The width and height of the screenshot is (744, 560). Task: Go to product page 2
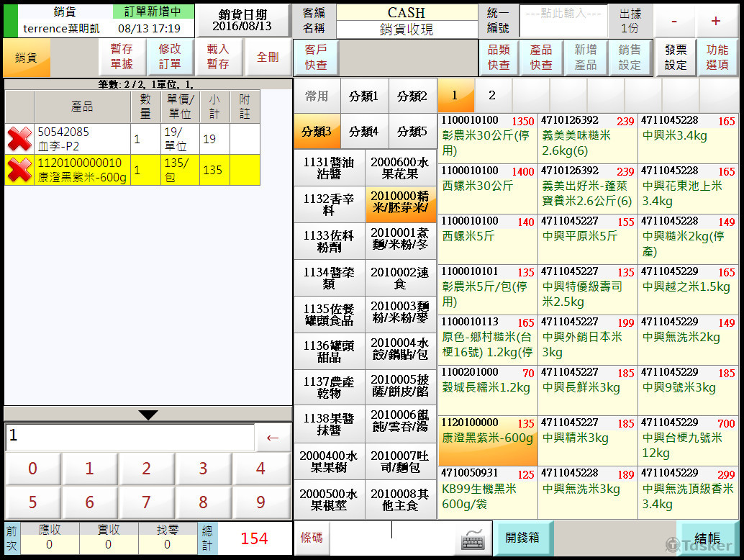point(492,95)
